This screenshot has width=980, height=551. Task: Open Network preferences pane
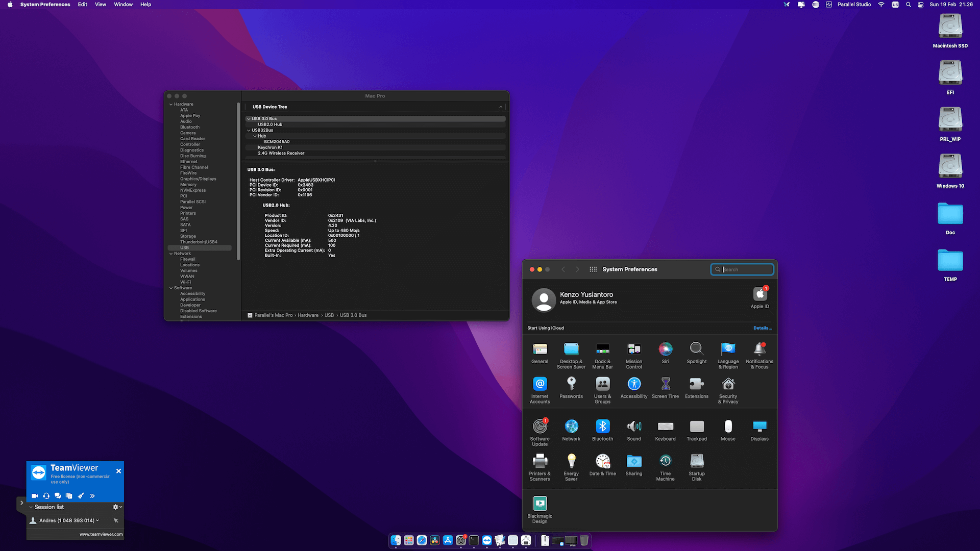click(571, 430)
